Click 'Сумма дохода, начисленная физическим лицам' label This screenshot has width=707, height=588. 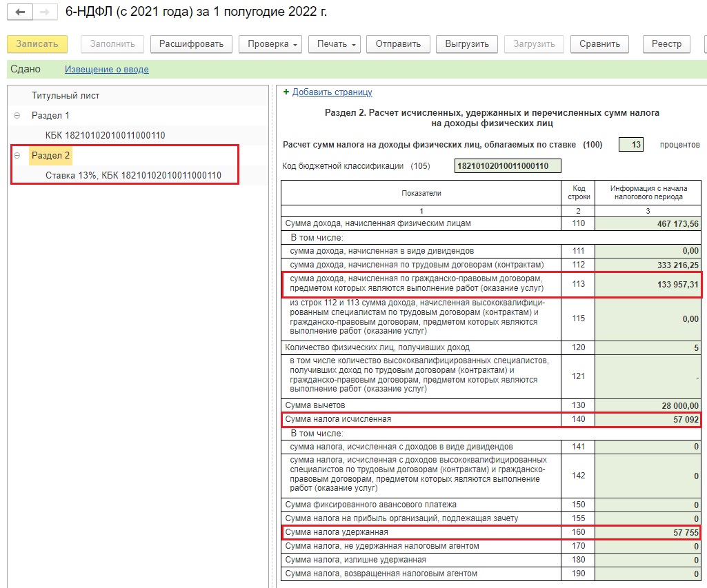pos(378,223)
